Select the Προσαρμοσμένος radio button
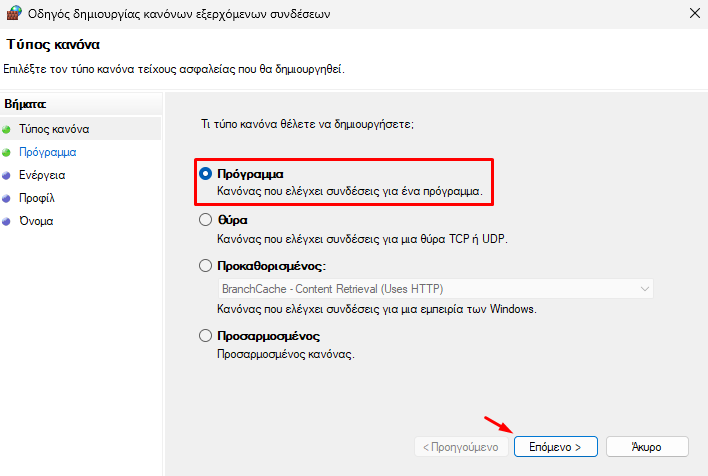The height and width of the screenshot is (476, 708). (205, 336)
